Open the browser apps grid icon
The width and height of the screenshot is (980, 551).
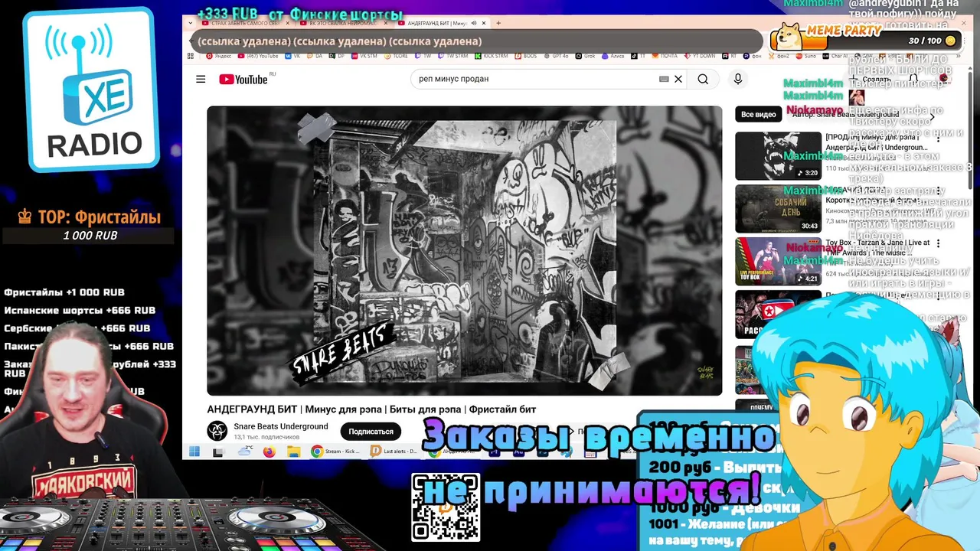(x=191, y=56)
